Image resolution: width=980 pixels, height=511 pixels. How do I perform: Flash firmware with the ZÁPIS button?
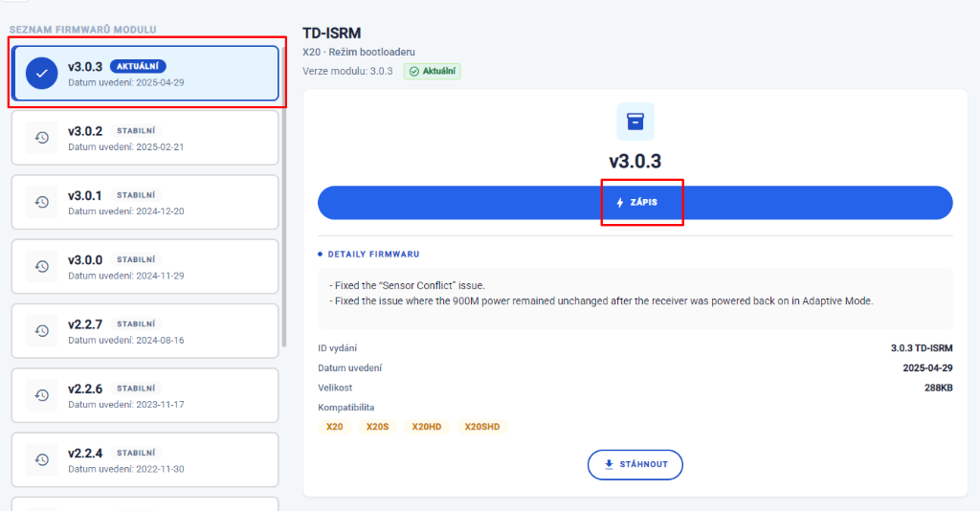(635, 203)
